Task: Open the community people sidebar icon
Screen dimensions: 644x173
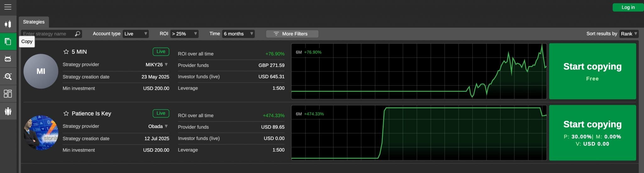Action: coord(8,111)
